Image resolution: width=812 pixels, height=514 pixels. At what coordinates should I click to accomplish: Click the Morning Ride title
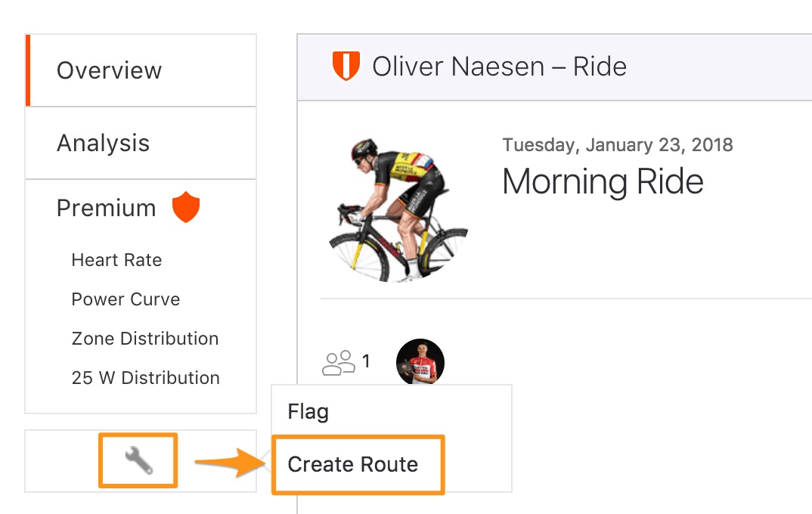[x=603, y=181]
